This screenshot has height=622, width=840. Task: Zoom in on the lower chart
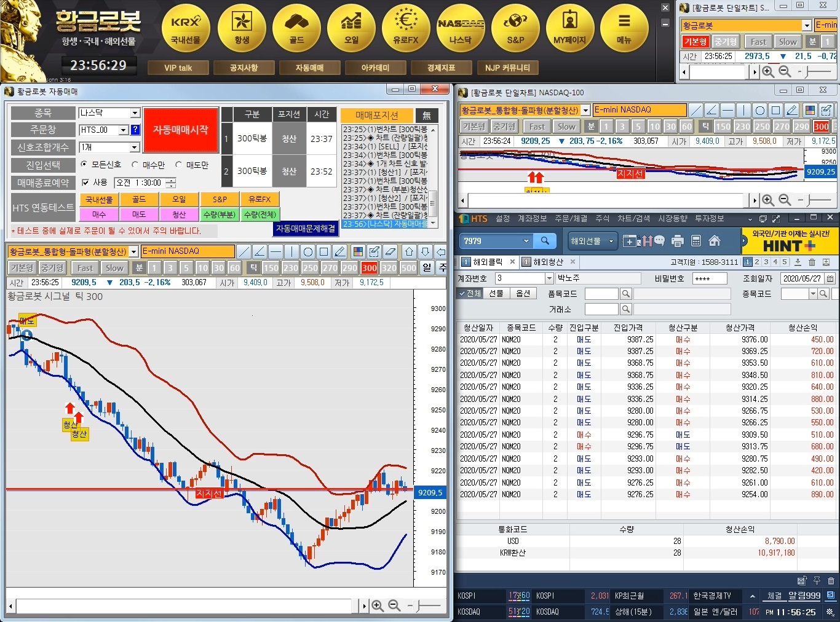(378, 606)
